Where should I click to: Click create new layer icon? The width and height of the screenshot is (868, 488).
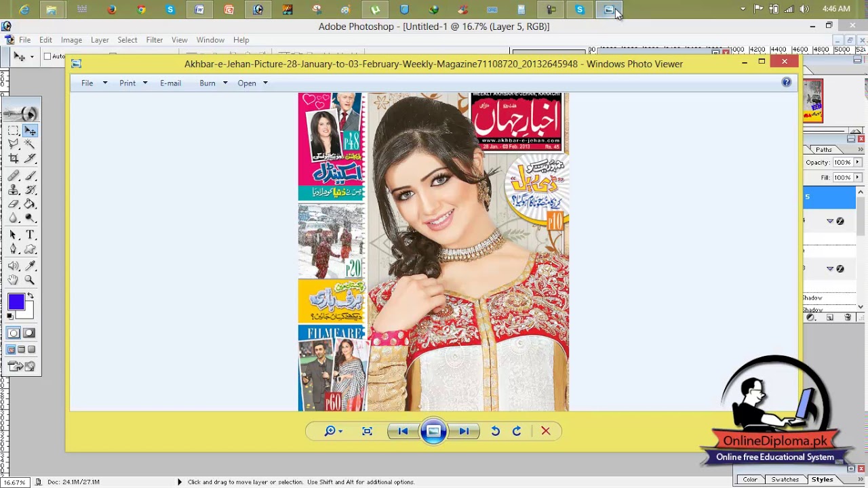point(830,317)
